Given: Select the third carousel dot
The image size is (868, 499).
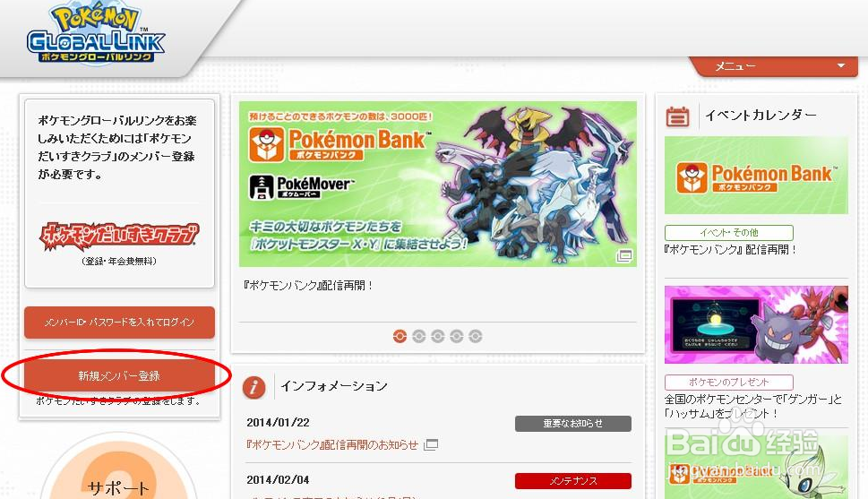Looking at the screenshot, I should 438,336.
